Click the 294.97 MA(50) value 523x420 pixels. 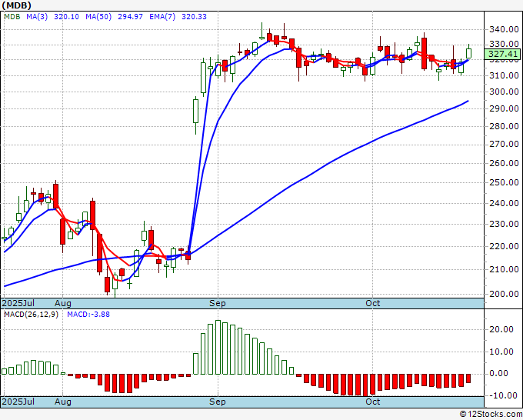click(x=130, y=17)
